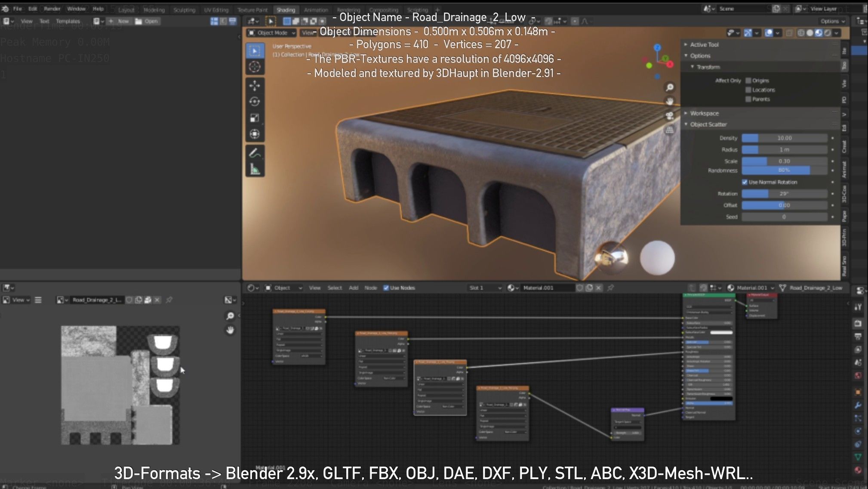Click the image editor zoom magnifier

230,316
